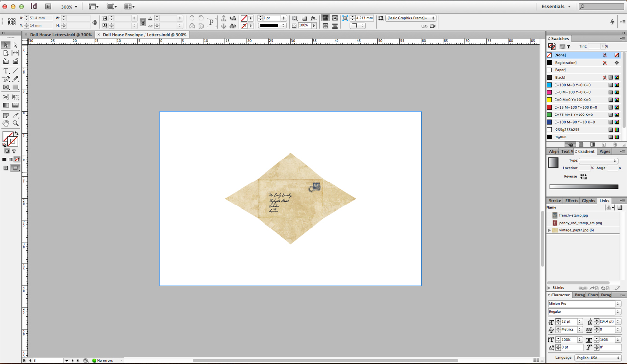
Task: Click the reference point locator grid
Action: [12, 22]
